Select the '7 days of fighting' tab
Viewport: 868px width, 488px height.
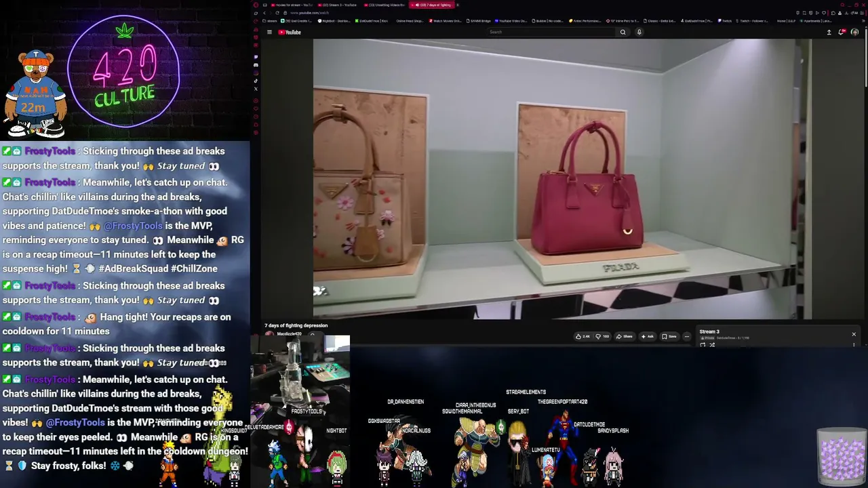click(x=431, y=5)
